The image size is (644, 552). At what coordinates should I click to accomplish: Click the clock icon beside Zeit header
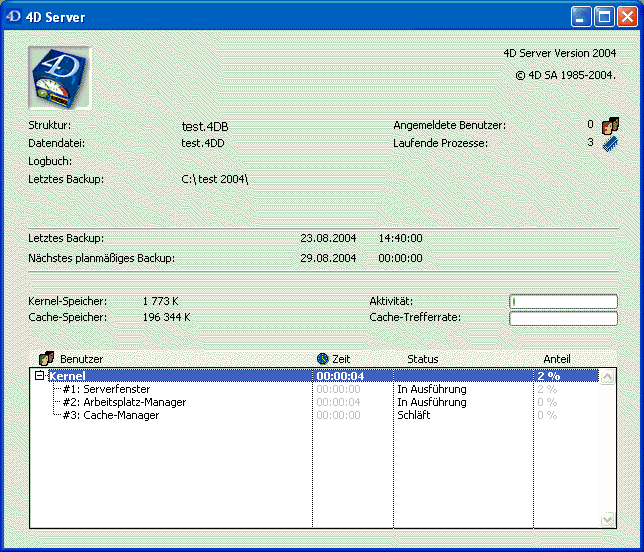click(x=323, y=358)
